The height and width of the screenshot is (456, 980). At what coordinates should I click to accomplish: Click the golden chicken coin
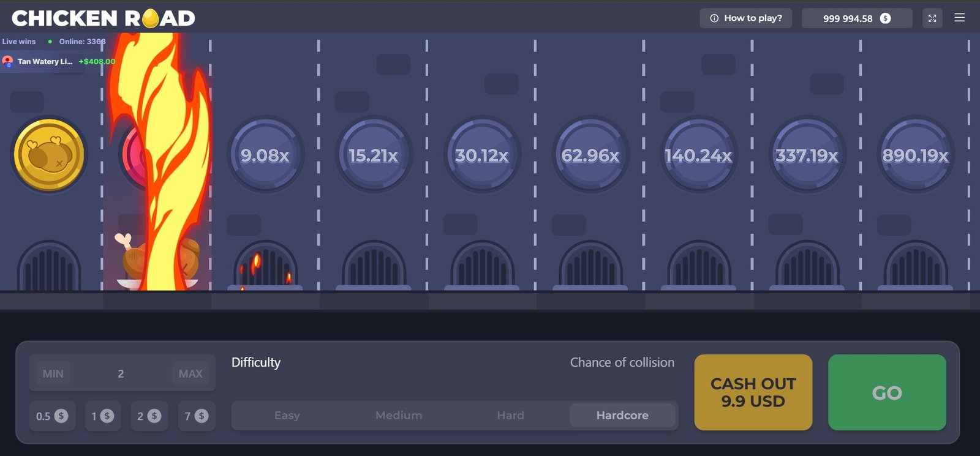tap(49, 155)
